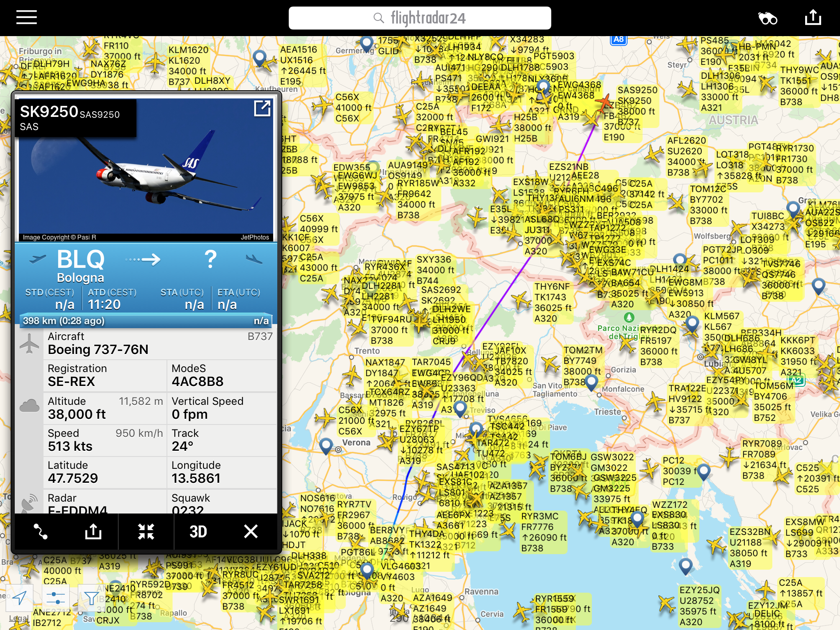
Task: Open the binoculars AR view
Action: (767, 18)
